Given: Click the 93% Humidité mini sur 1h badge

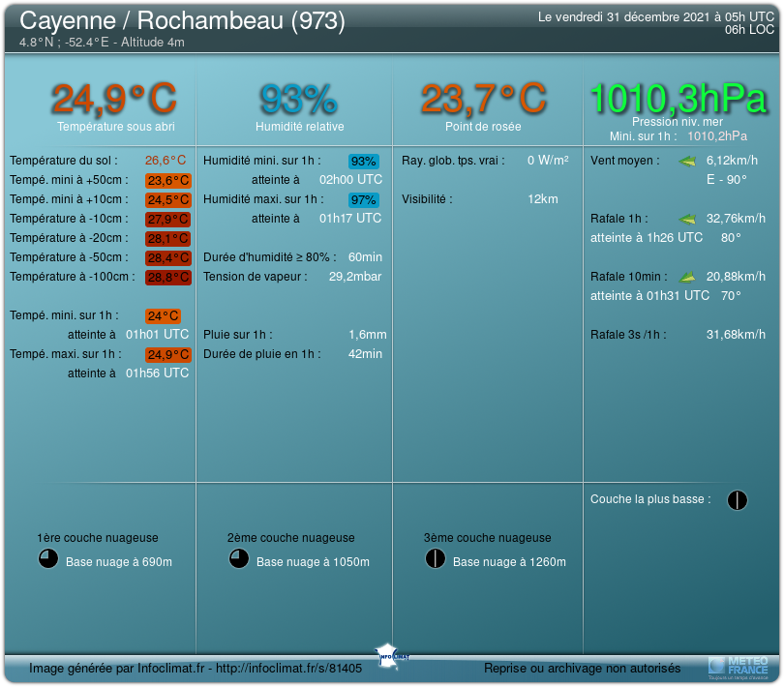Looking at the screenshot, I should click(x=364, y=162).
